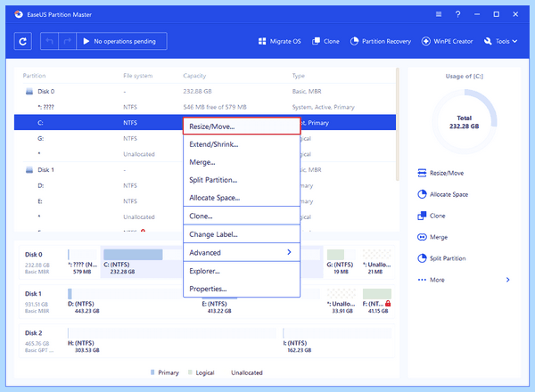Click the hamburger menu icon in title bar
This screenshot has width=535, height=392.
pos(439,14)
